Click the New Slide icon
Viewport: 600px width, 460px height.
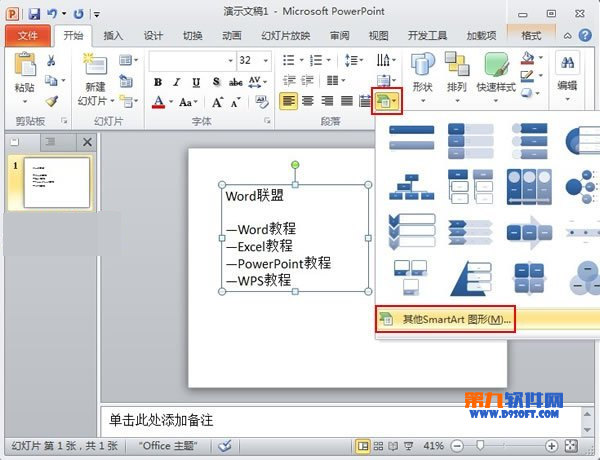pos(95,64)
